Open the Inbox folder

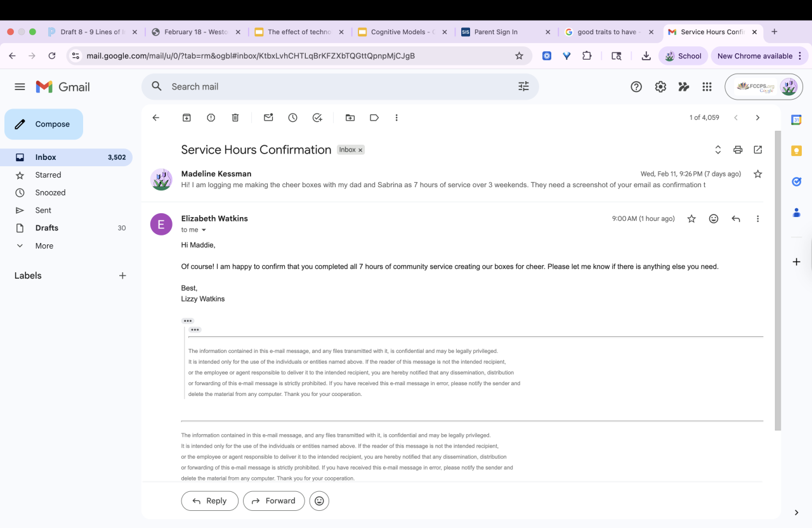click(x=66, y=157)
